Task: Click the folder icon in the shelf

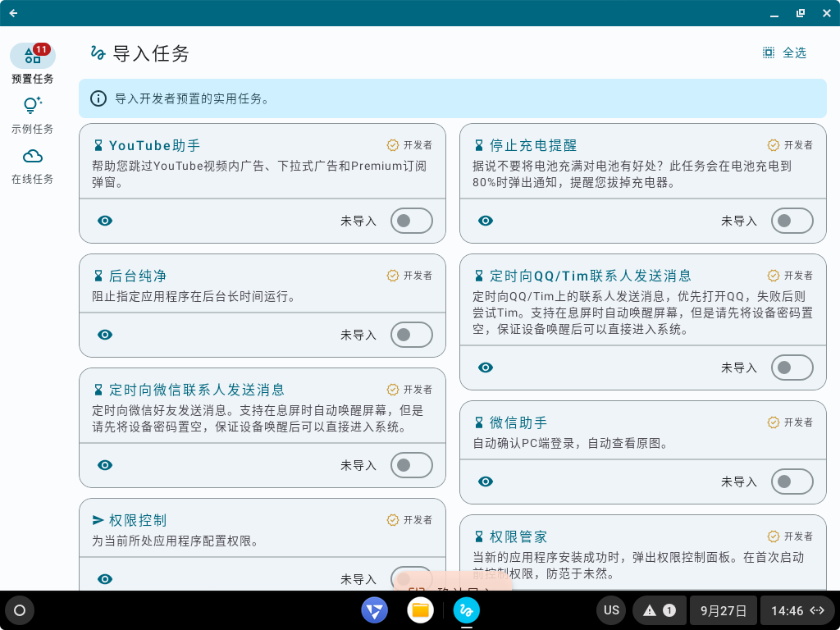Action: pos(420,610)
